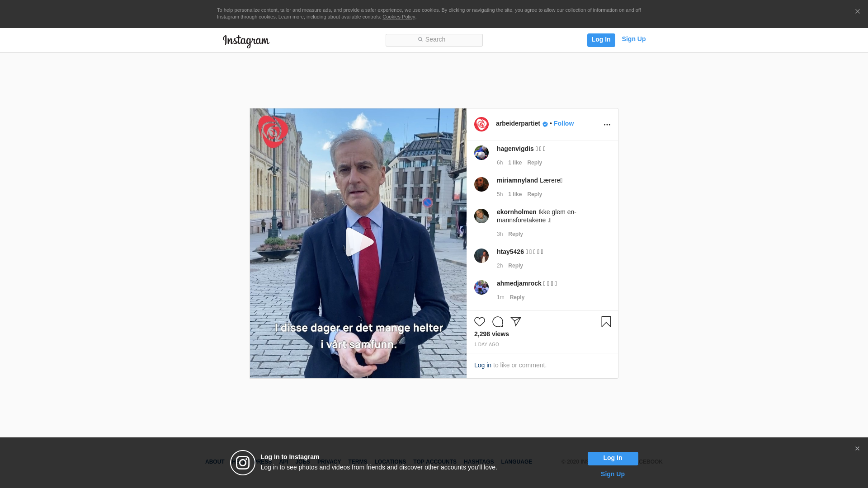Click the 6h timestamp on hagenvigdis comment
The height and width of the screenshot is (488, 868).
[500, 163]
